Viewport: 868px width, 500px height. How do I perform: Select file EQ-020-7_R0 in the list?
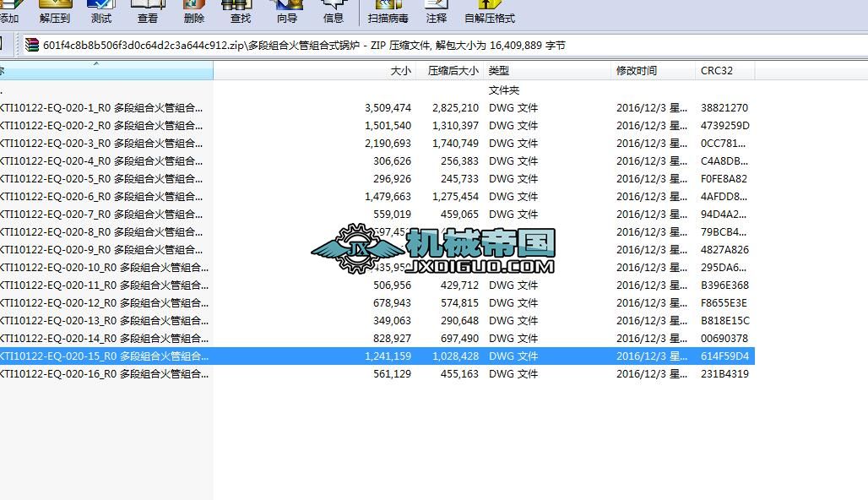coord(377,214)
